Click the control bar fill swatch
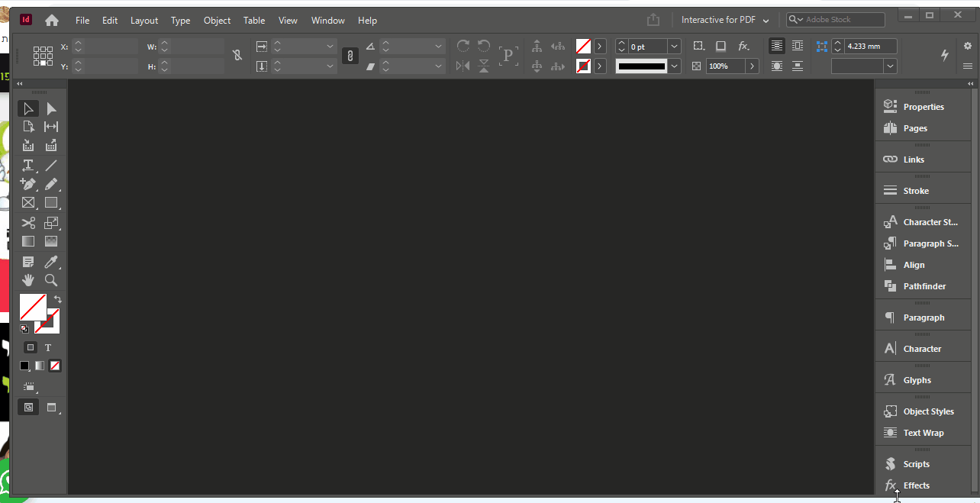 583,47
